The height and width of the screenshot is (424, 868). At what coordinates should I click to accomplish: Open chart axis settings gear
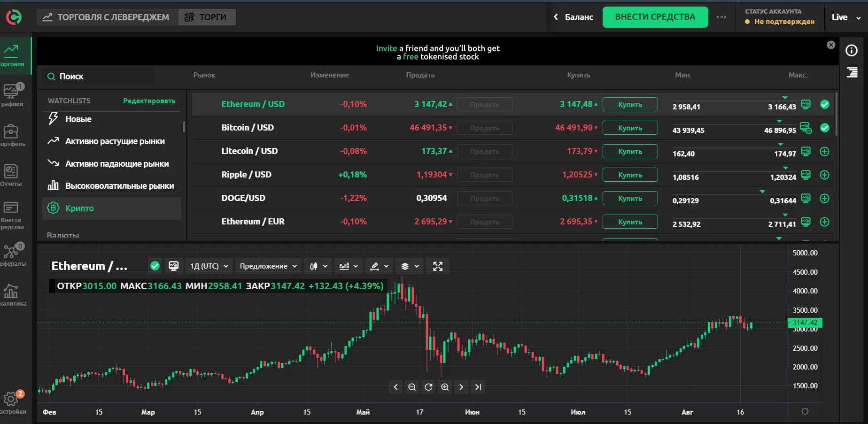[x=805, y=411]
